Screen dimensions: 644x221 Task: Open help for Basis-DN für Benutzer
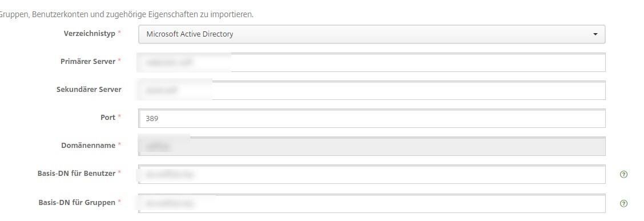click(x=623, y=175)
